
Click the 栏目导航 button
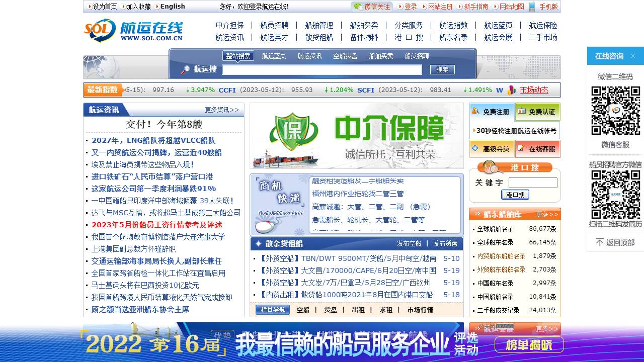(273, 310)
